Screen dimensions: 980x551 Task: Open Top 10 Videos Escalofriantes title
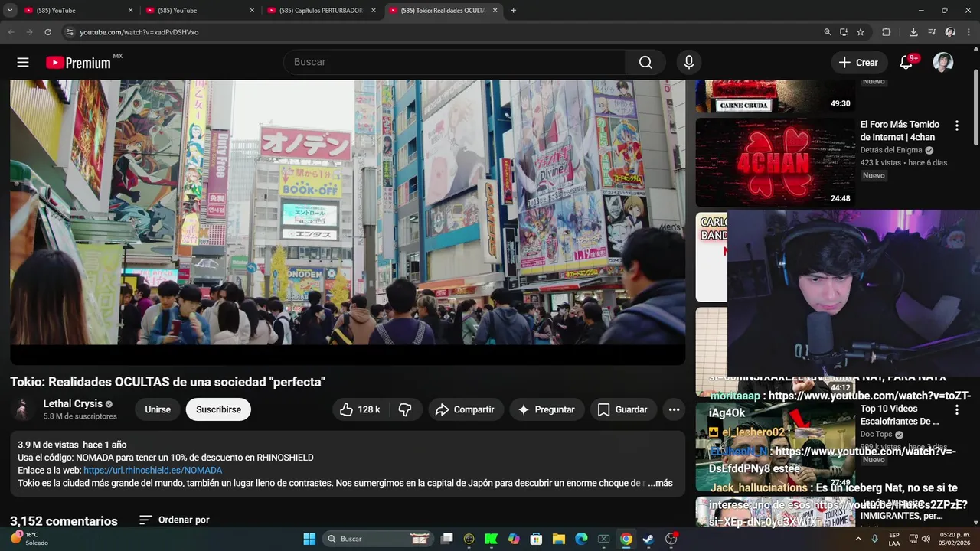coord(900,416)
